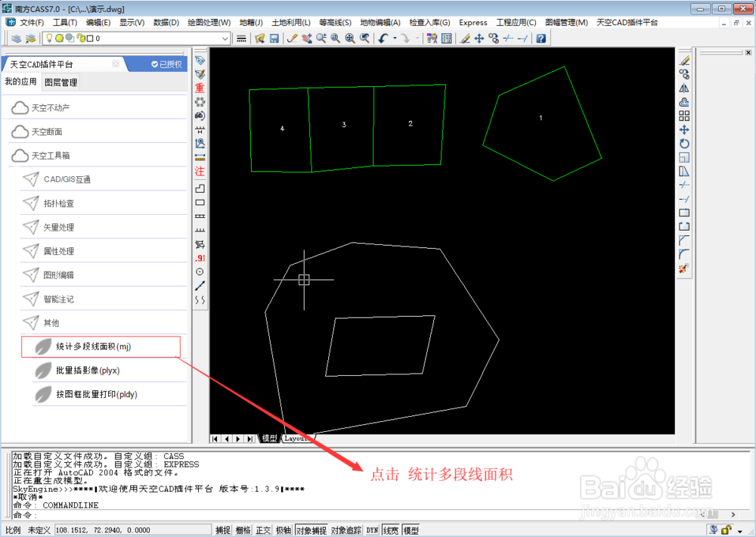Viewport: 756px width, 537px height.
Task: Open the undo history dropdown arrow
Action: coord(395,39)
